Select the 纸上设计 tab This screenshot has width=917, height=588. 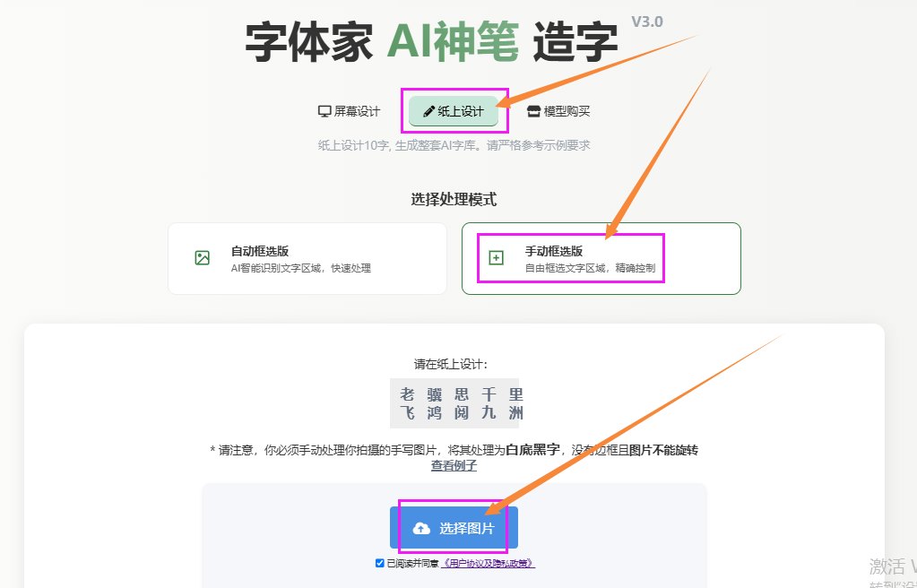(454, 111)
